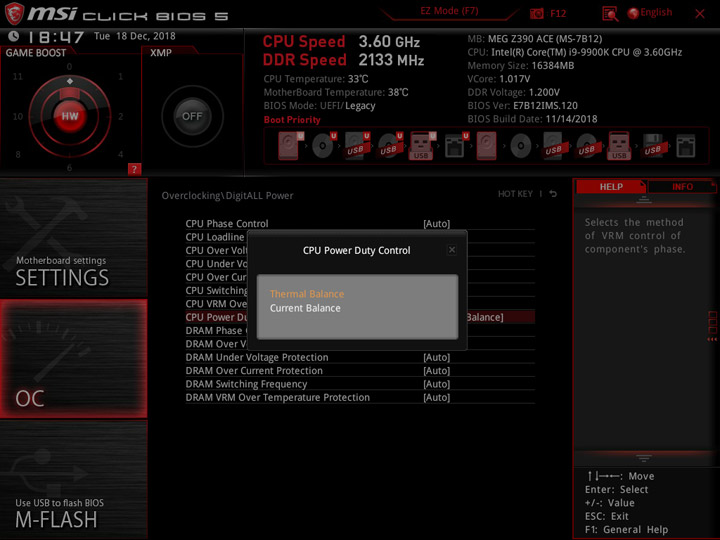Select DRAM Under Voltage Protection row label
720x540 pixels.
tap(257, 357)
